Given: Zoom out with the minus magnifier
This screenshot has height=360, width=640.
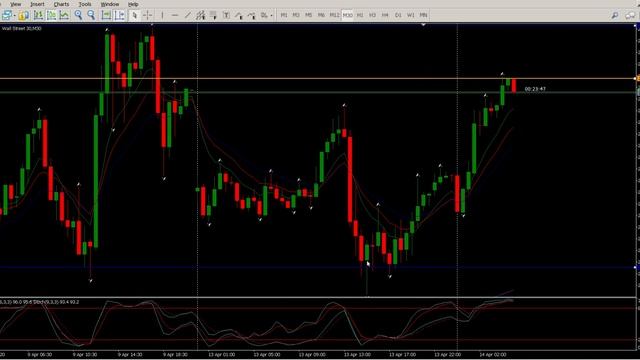Looking at the screenshot, I should tap(91, 16).
